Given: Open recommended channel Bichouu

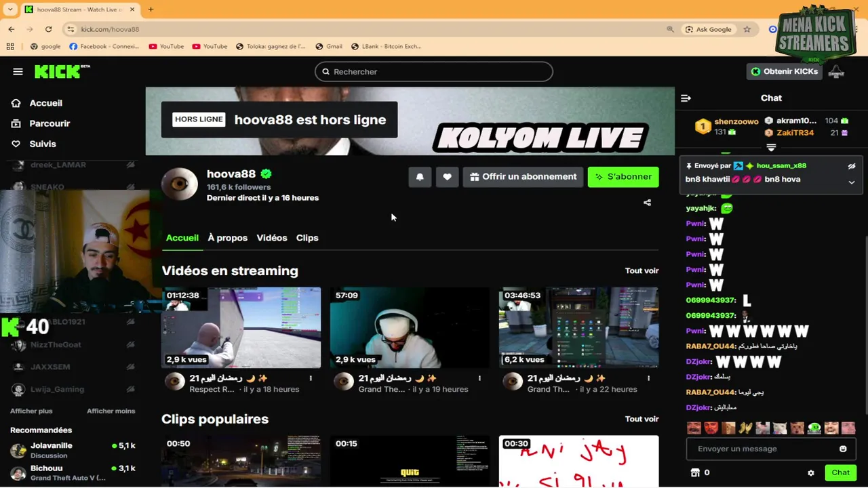Looking at the screenshot, I should pos(73,472).
